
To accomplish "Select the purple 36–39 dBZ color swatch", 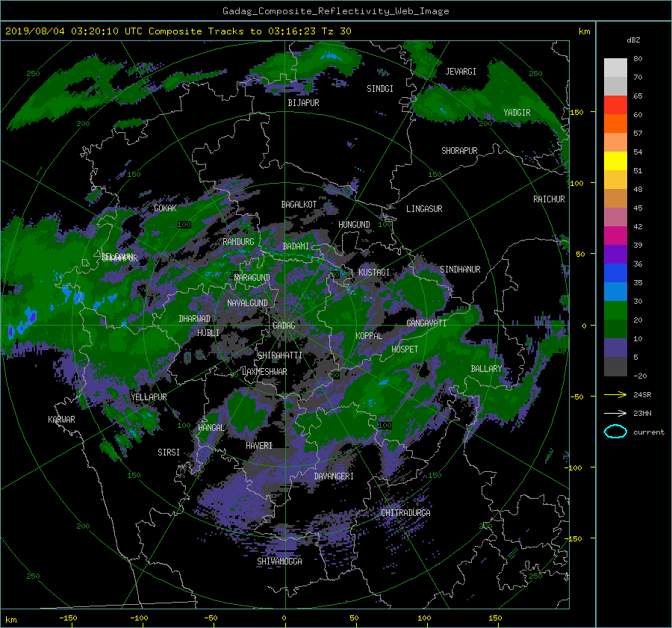I will tap(615, 255).
